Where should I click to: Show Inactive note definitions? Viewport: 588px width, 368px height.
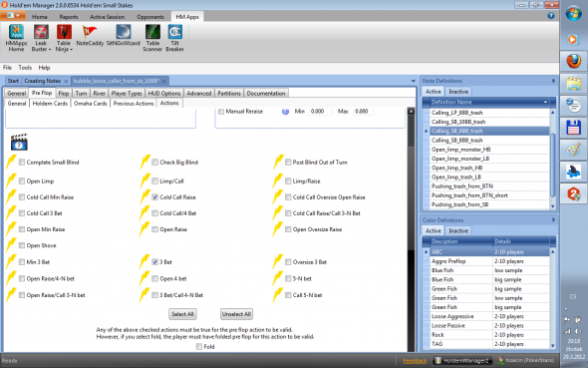458,92
